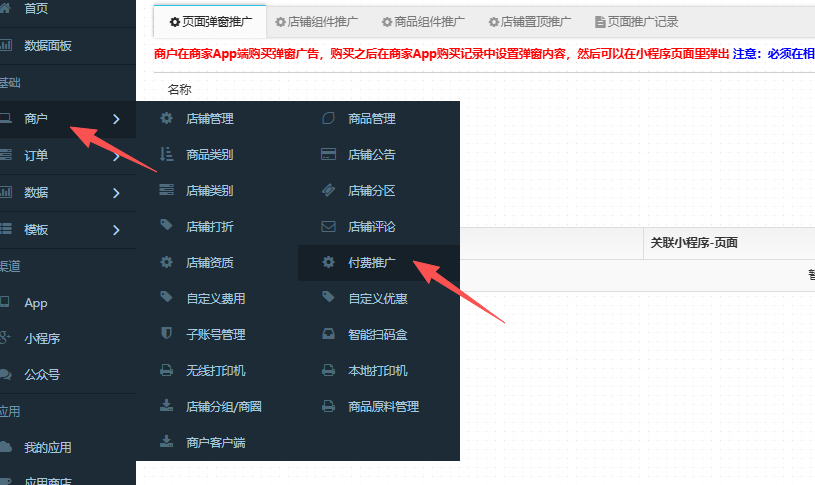Open 智能扫码盒 submenu entry

(378, 334)
